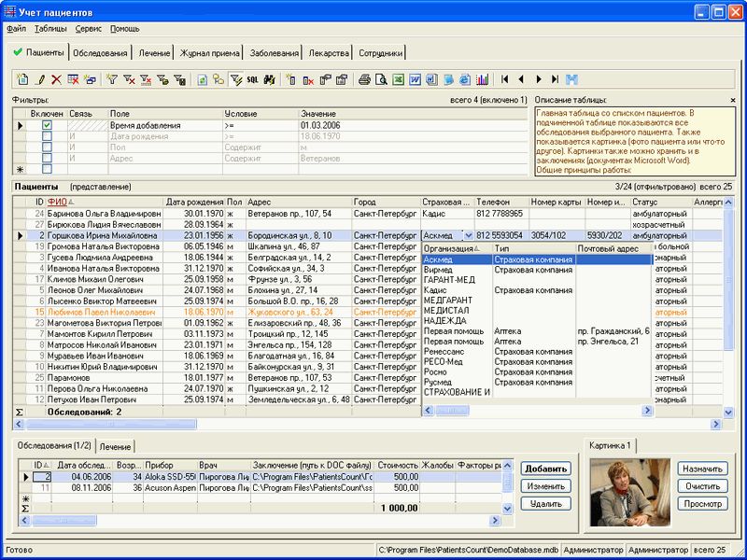Open the Файл menu
The image size is (747, 560).
pyautogui.click(x=16, y=29)
